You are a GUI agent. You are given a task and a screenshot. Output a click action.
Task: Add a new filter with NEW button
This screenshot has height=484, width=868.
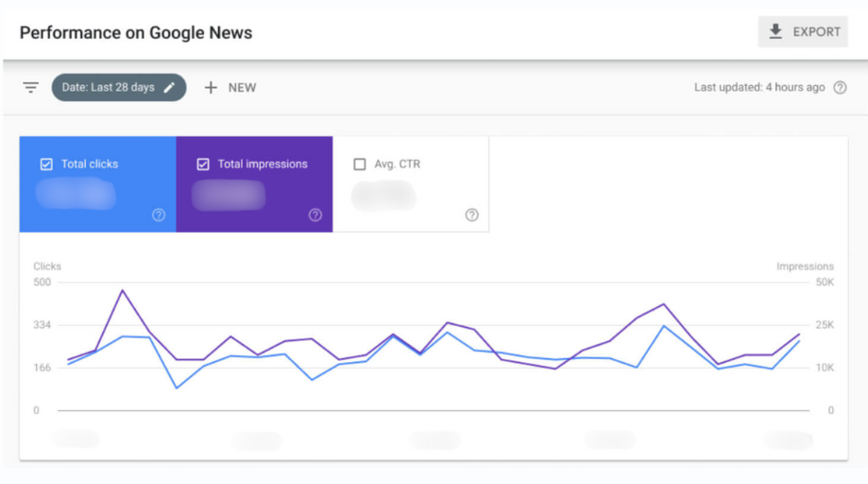tap(230, 88)
